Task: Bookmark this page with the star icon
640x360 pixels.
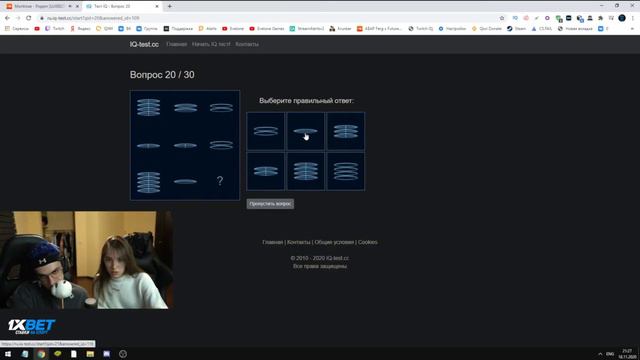Action: [502, 18]
